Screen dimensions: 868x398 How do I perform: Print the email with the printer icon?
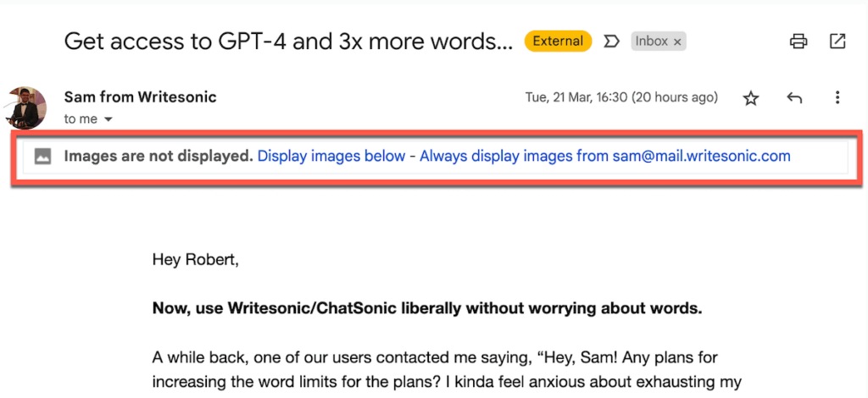[x=798, y=41]
